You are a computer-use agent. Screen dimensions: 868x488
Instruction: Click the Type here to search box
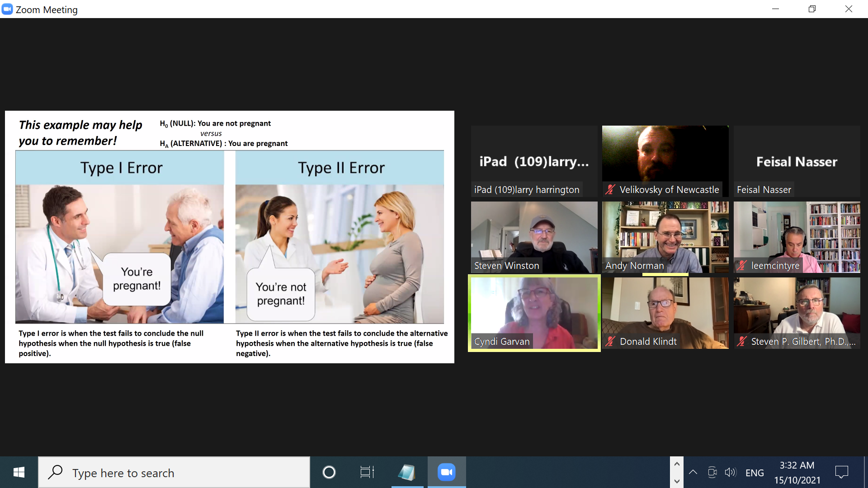point(174,473)
